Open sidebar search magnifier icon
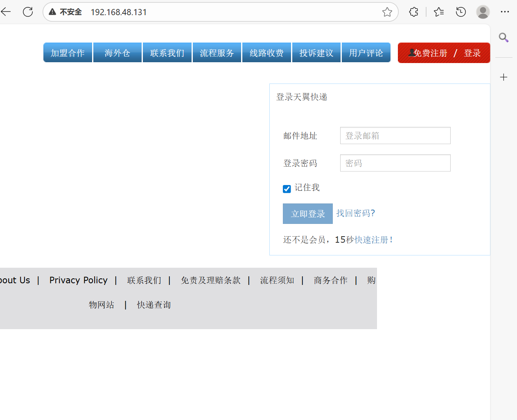517x420 pixels. 503,38
